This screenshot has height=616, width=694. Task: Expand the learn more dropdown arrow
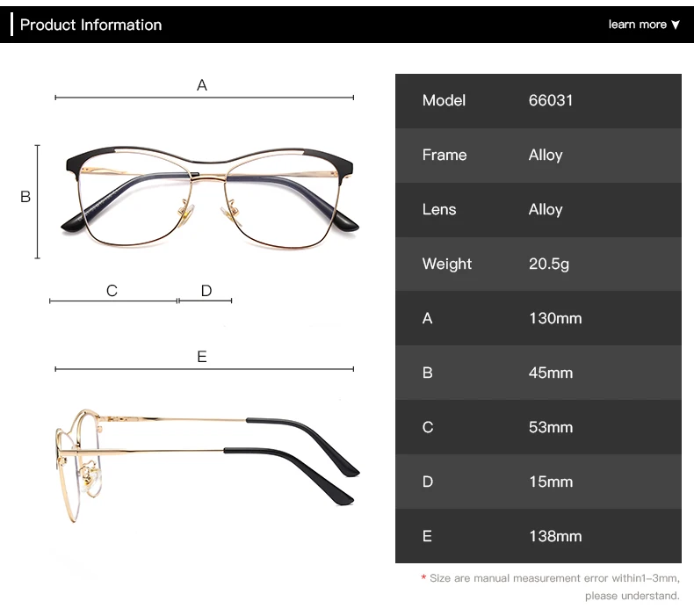tap(675, 25)
